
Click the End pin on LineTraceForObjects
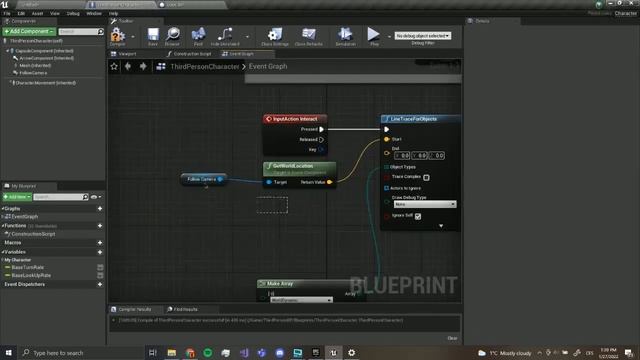click(387, 153)
